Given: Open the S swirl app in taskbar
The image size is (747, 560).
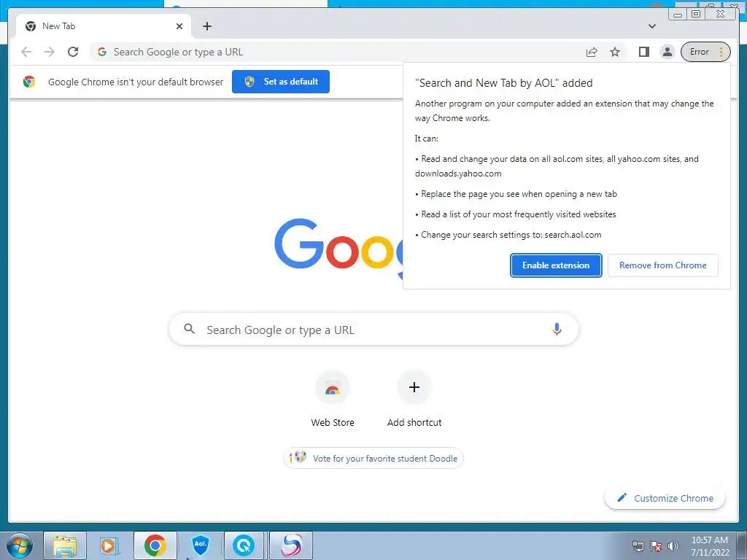Looking at the screenshot, I should pos(291,545).
